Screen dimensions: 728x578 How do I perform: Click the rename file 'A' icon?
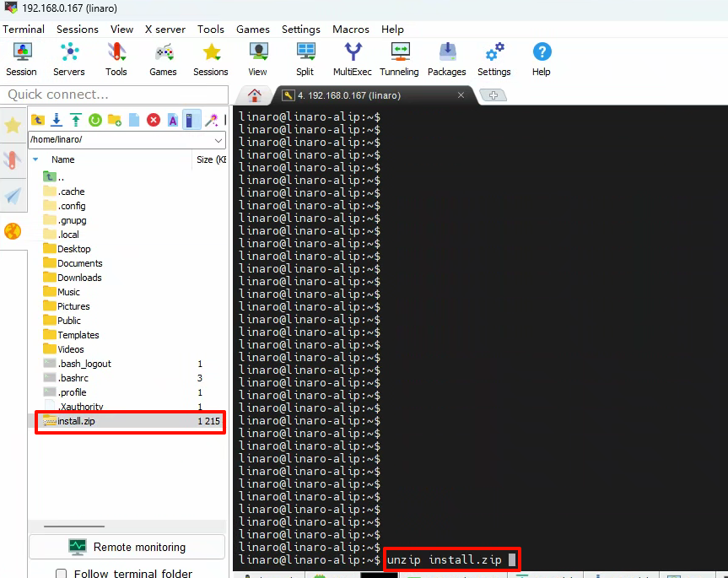pos(173,121)
